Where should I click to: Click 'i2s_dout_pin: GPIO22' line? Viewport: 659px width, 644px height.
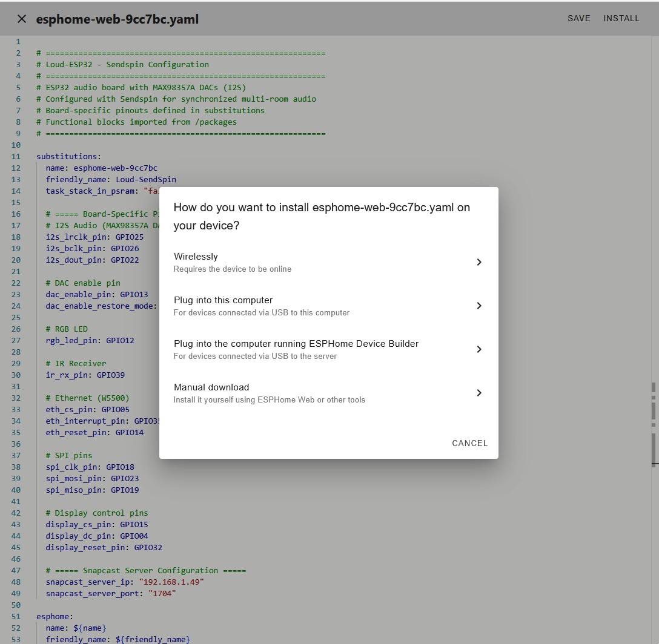coord(93,260)
